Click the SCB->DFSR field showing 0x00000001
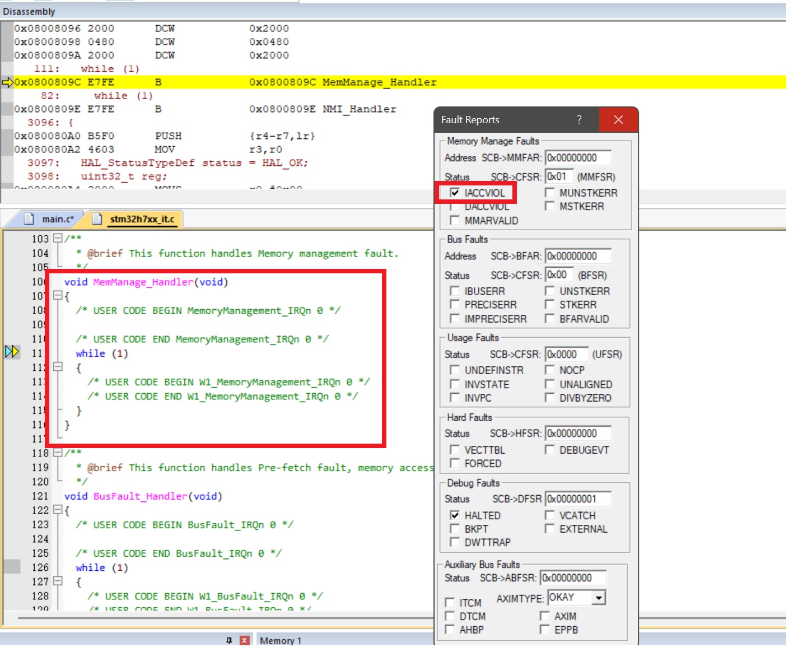Image resolution: width=812 pixels, height=652 pixels. click(578, 499)
